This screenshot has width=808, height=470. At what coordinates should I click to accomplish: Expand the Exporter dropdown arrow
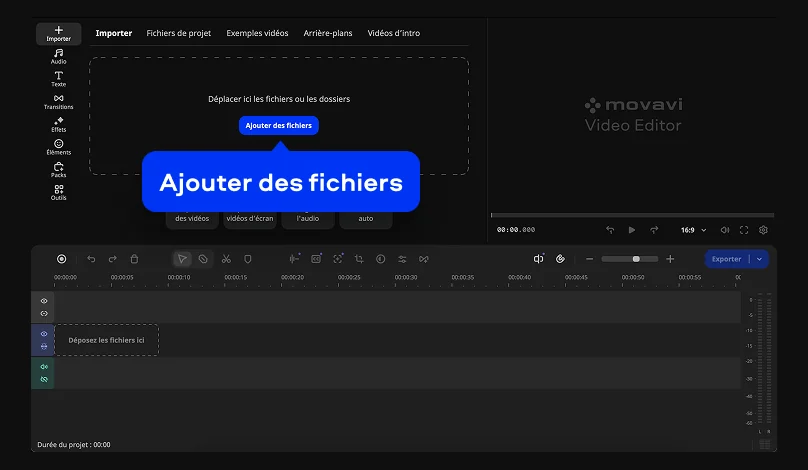(760, 259)
